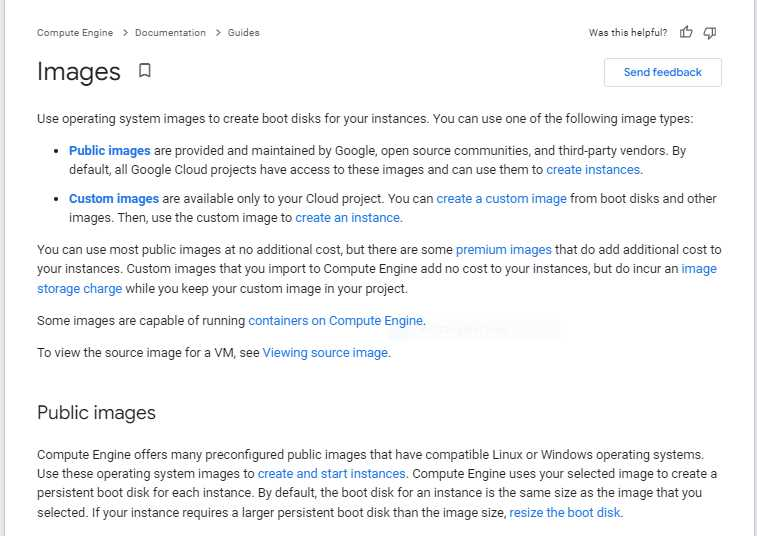Viewport: 757px width, 536px height.
Task: Open the bold Custom images link
Action: click(114, 199)
